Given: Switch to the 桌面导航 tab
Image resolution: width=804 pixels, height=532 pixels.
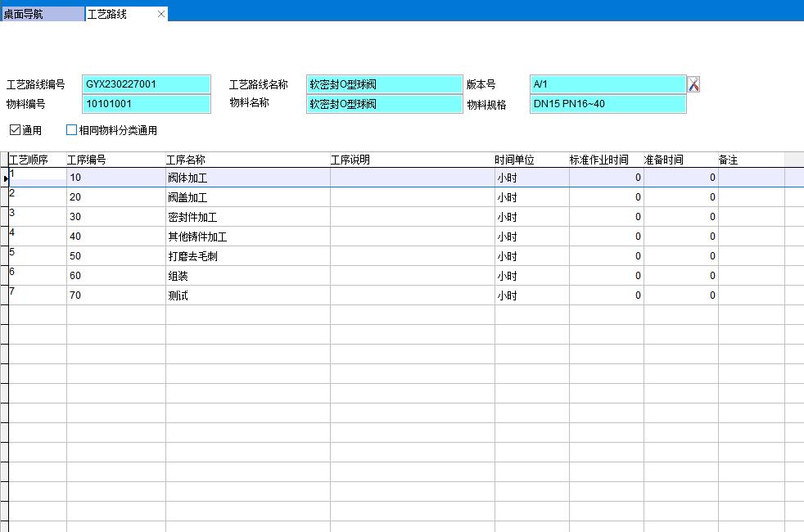Looking at the screenshot, I should (41, 14).
